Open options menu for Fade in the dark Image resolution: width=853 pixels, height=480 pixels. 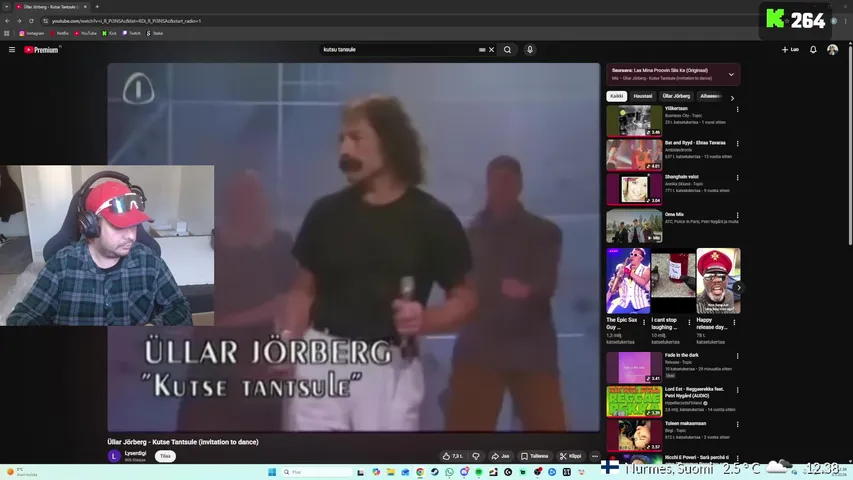click(x=738, y=356)
